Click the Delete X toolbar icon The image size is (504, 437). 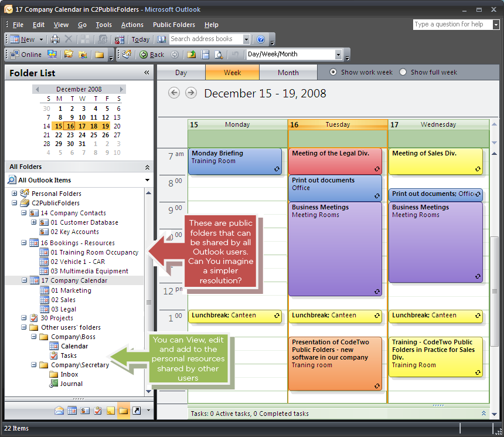[x=68, y=39]
